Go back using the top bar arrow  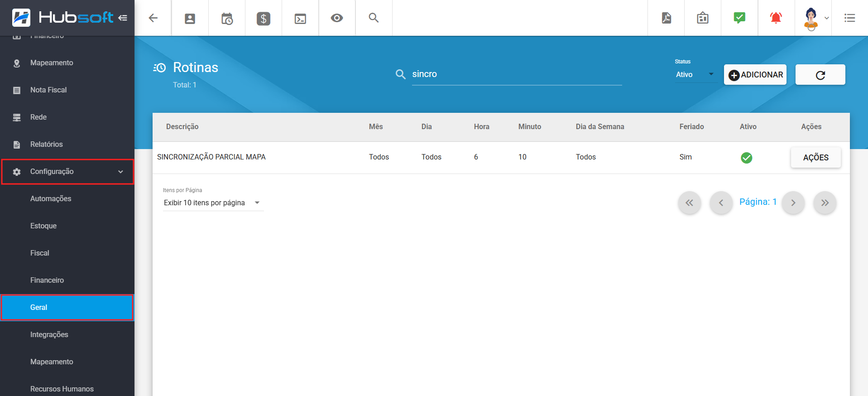click(153, 18)
